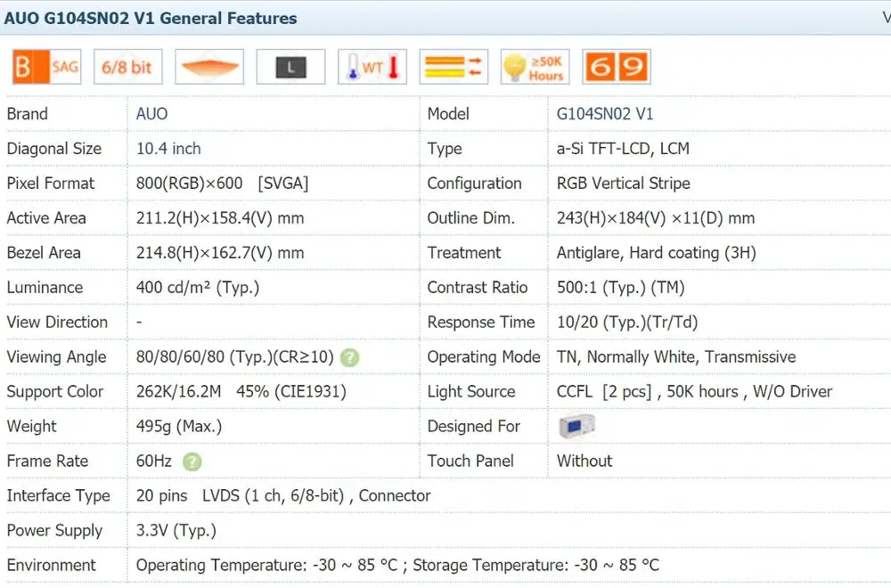Click the 60Hz frame rate value
891x588 pixels.
click(x=153, y=461)
